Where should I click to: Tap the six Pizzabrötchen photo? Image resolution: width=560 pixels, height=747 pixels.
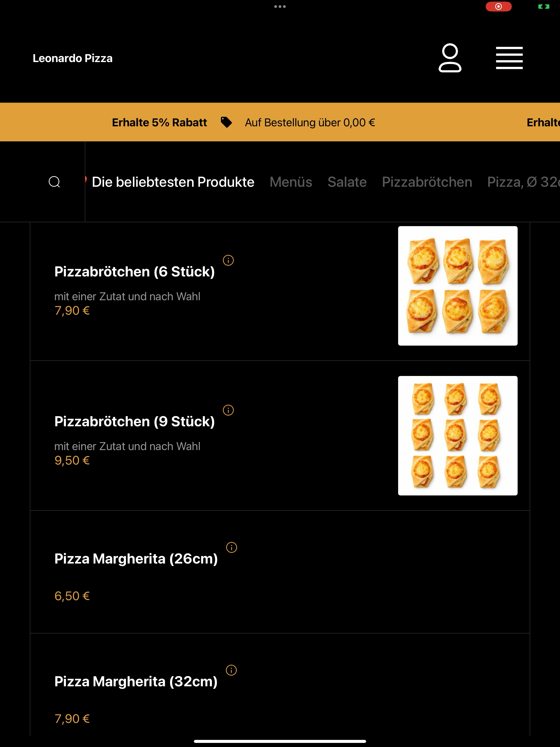[458, 286]
